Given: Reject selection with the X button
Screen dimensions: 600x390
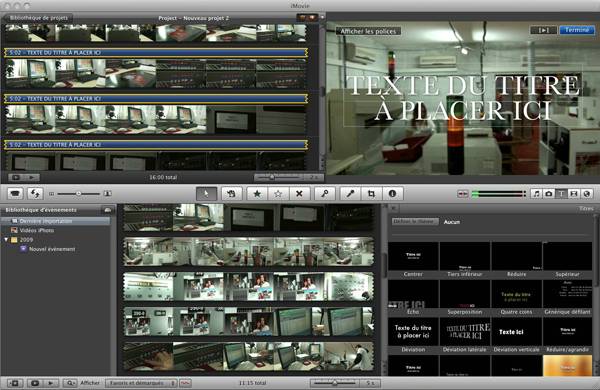Looking at the screenshot, I should coord(299,194).
